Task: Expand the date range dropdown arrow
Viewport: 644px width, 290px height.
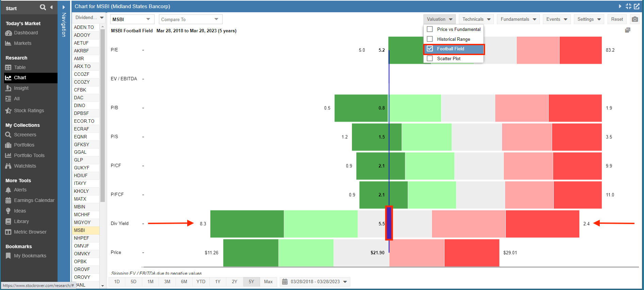Action: click(345, 282)
